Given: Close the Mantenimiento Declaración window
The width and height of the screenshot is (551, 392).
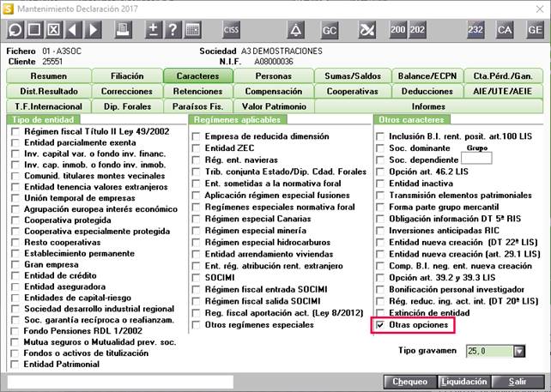Looking at the screenshot, I should point(540,9).
